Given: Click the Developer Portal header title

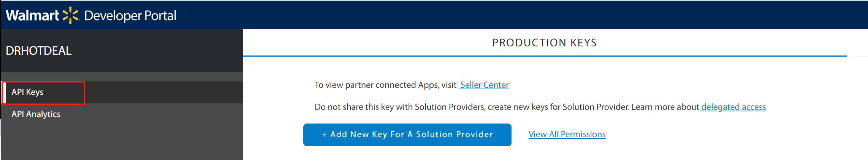Looking at the screenshot, I should pyautogui.click(x=130, y=16).
